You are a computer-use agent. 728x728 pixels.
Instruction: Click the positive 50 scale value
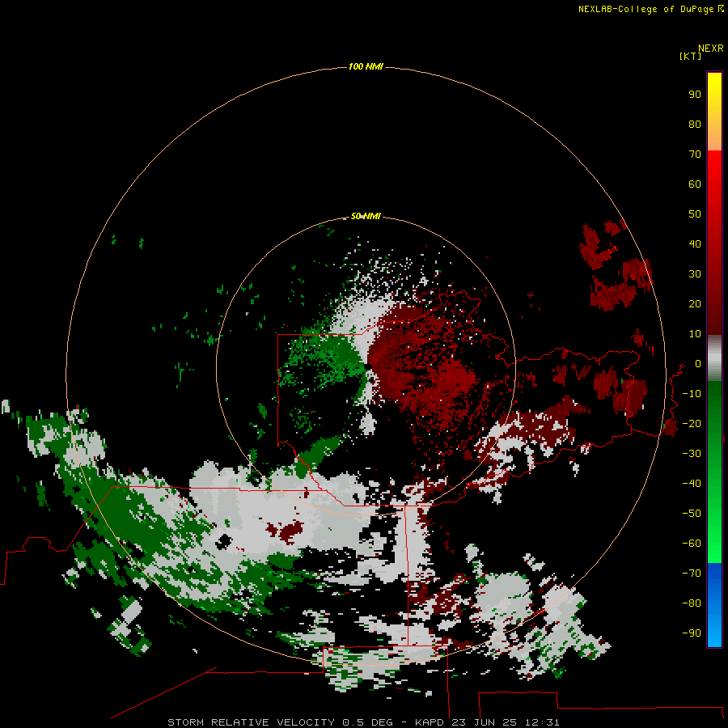(695, 214)
